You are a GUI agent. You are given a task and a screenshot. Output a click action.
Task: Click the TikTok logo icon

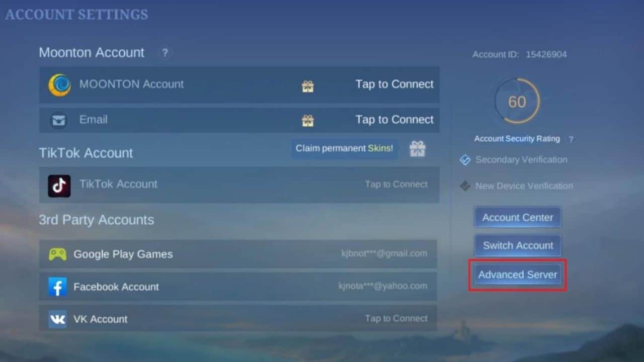coord(59,186)
